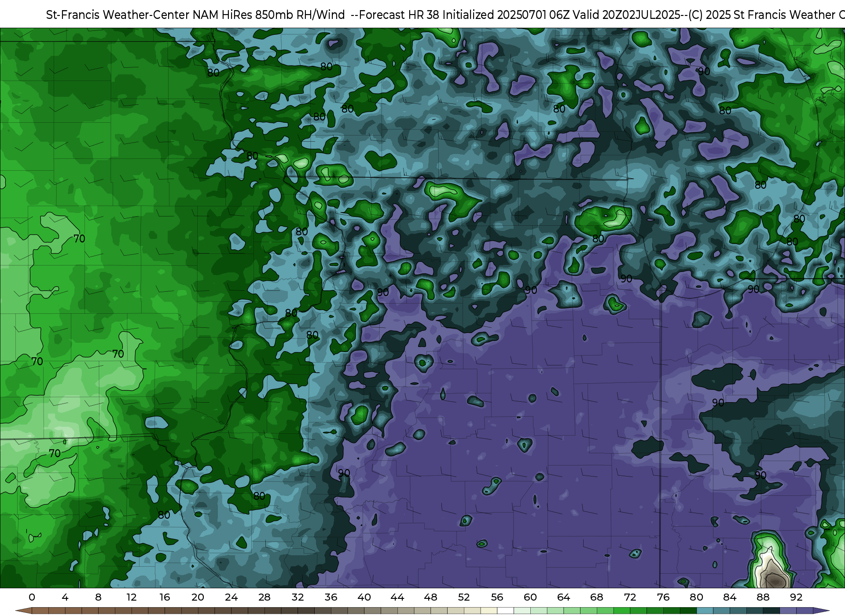Click the colorbar tick label "72"

tap(630, 598)
